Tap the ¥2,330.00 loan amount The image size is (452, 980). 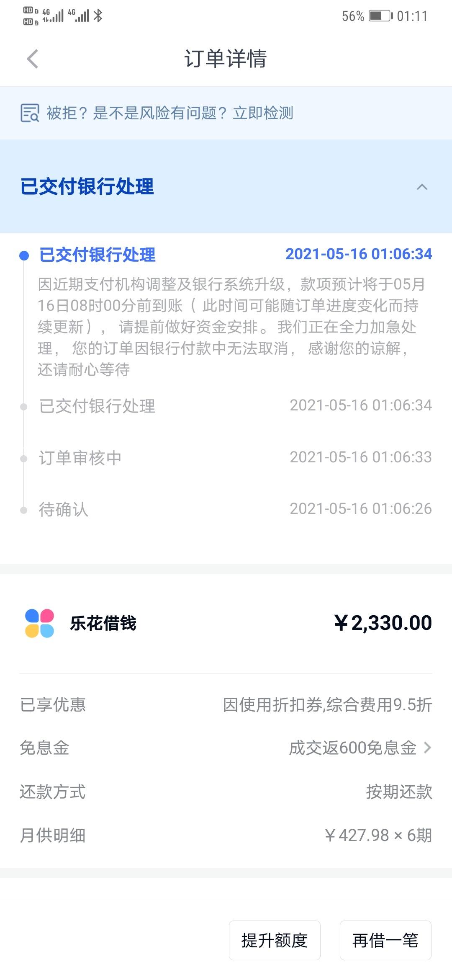[x=383, y=623]
